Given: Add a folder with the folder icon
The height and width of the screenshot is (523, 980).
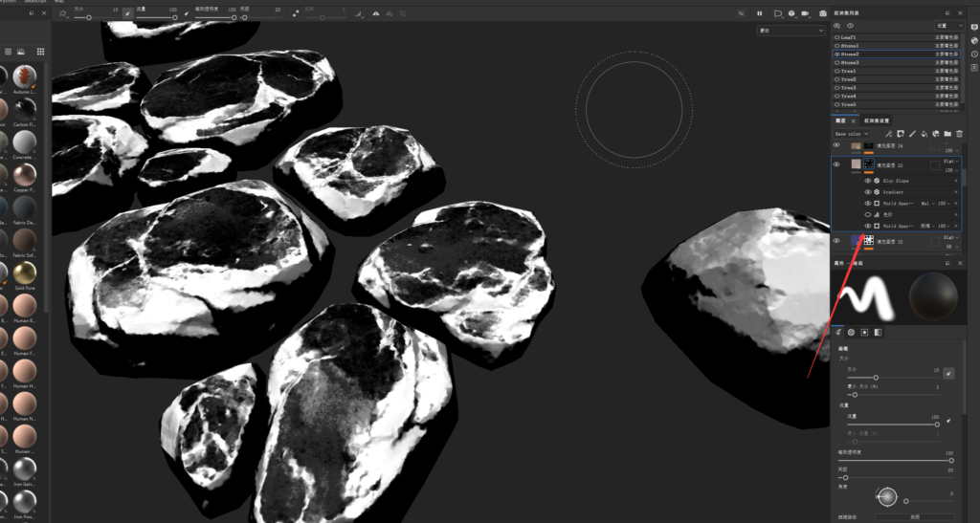Looking at the screenshot, I should click(x=947, y=134).
